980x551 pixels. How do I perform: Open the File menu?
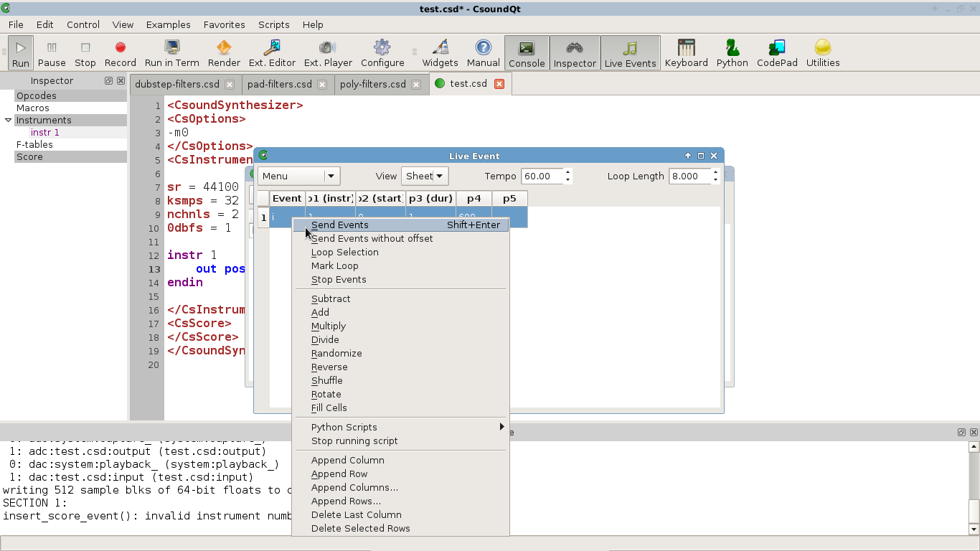tap(16, 24)
